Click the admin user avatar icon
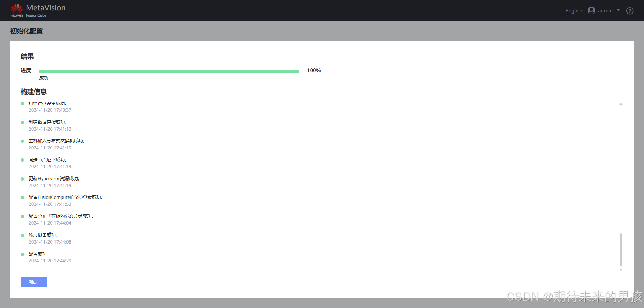 point(591,11)
